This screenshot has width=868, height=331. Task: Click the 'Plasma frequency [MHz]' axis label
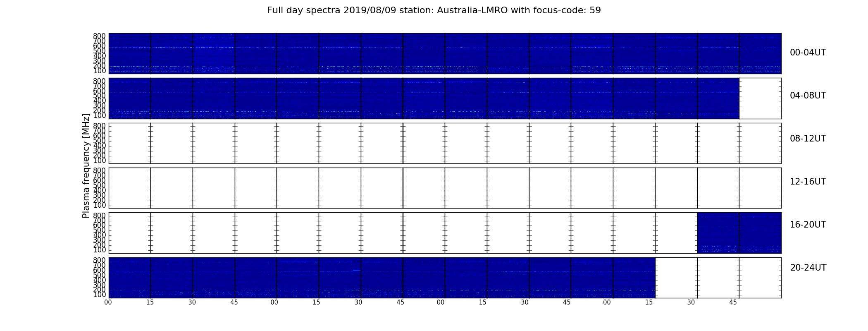pos(86,165)
